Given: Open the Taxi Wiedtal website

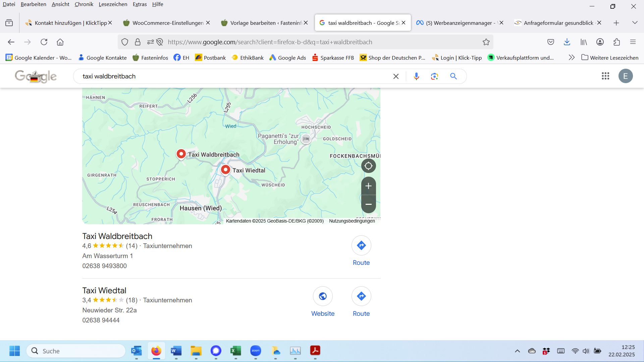Looking at the screenshot, I should pos(323,302).
